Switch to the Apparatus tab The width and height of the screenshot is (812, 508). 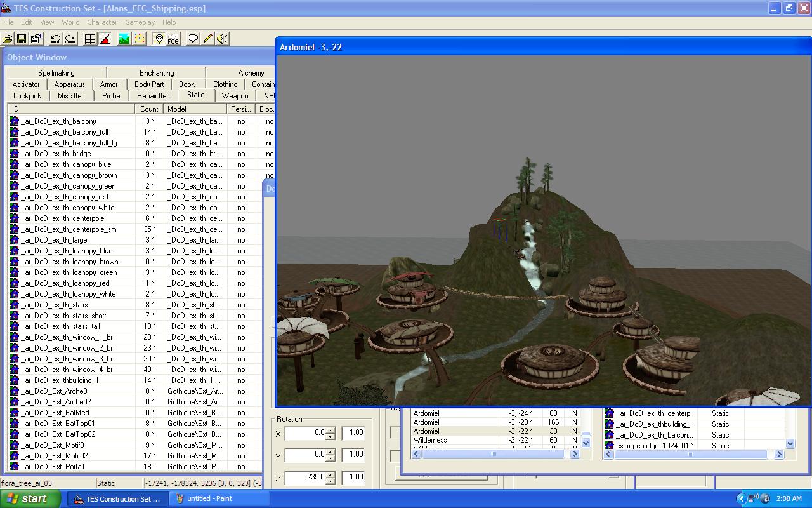pos(70,84)
